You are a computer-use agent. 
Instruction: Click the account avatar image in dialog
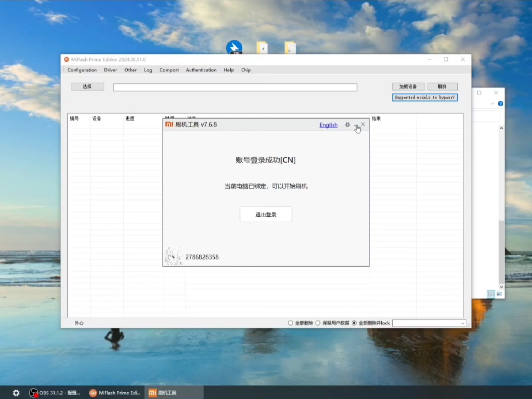(173, 256)
